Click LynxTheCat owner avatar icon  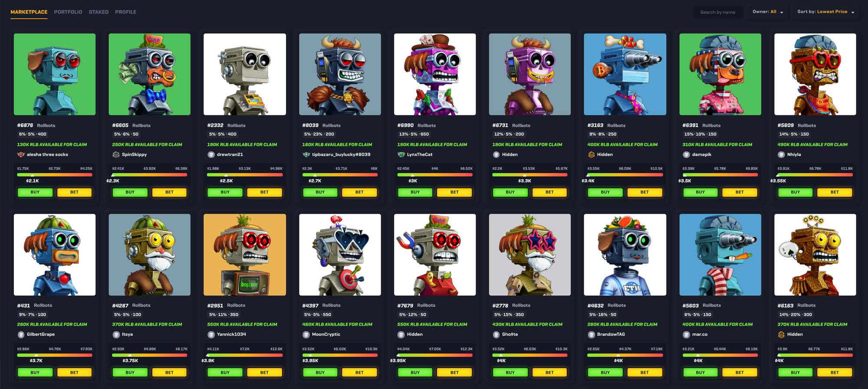coord(401,154)
